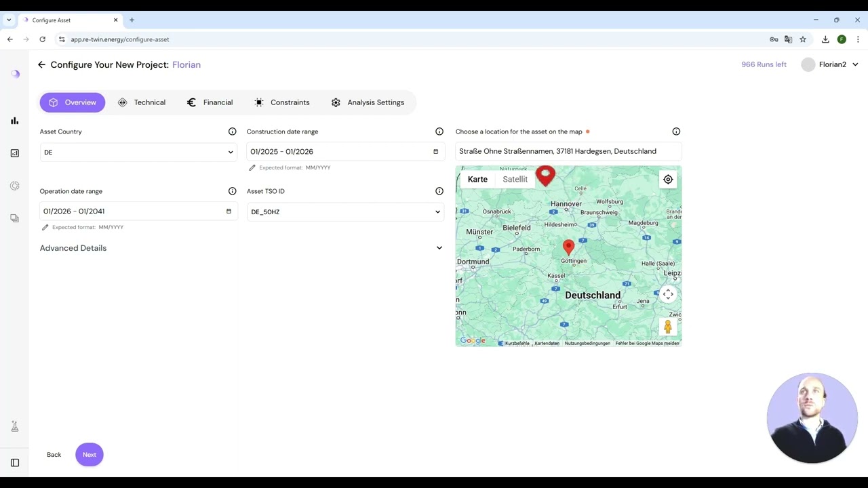Show info for Asset Country
The image size is (868, 488).
click(x=232, y=131)
